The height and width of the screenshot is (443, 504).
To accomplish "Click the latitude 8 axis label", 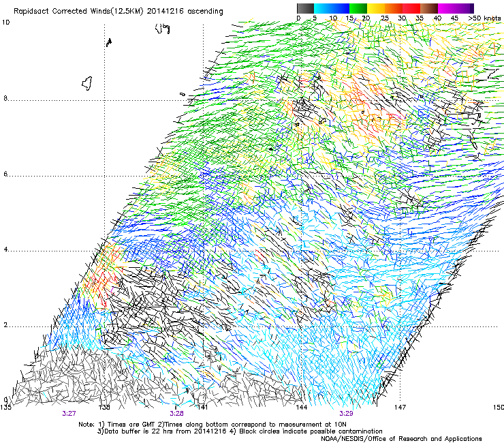I will click(x=5, y=98).
